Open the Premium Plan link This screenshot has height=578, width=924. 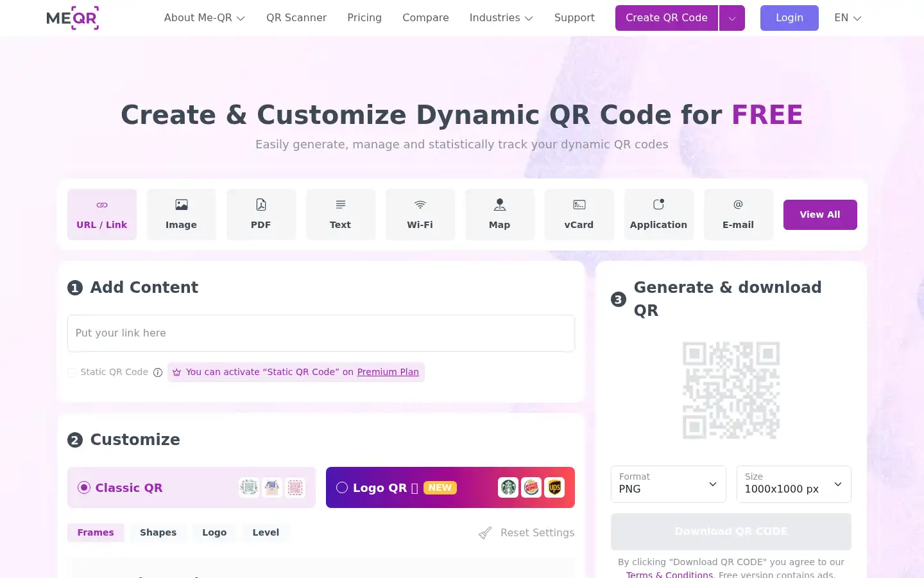pyautogui.click(x=388, y=372)
